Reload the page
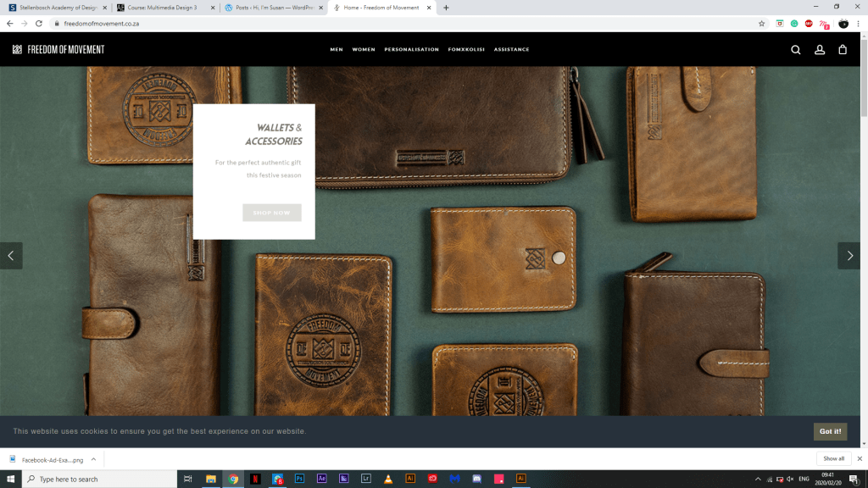 [x=39, y=24]
